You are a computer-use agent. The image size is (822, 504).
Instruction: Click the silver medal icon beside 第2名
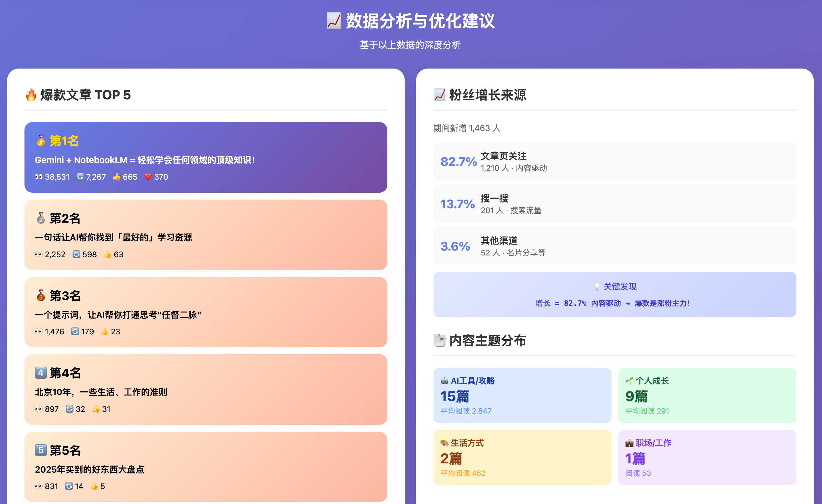tap(41, 218)
